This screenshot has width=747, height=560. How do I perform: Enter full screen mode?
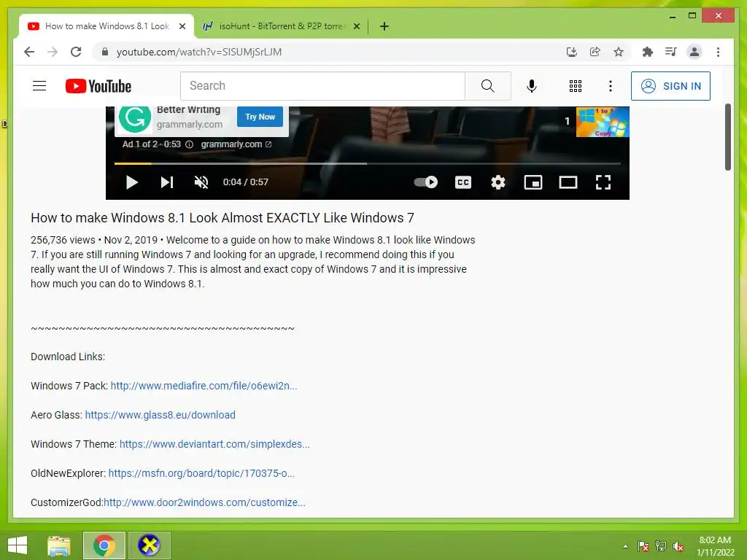(603, 182)
